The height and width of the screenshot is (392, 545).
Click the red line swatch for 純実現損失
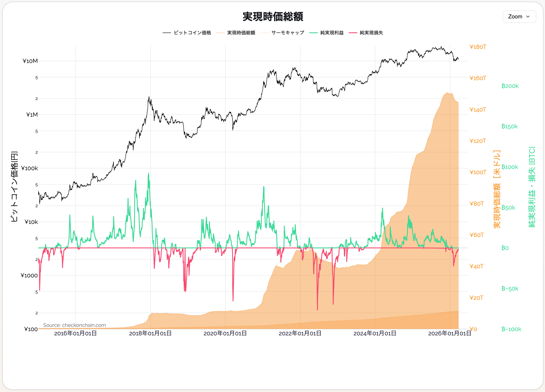click(x=353, y=33)
